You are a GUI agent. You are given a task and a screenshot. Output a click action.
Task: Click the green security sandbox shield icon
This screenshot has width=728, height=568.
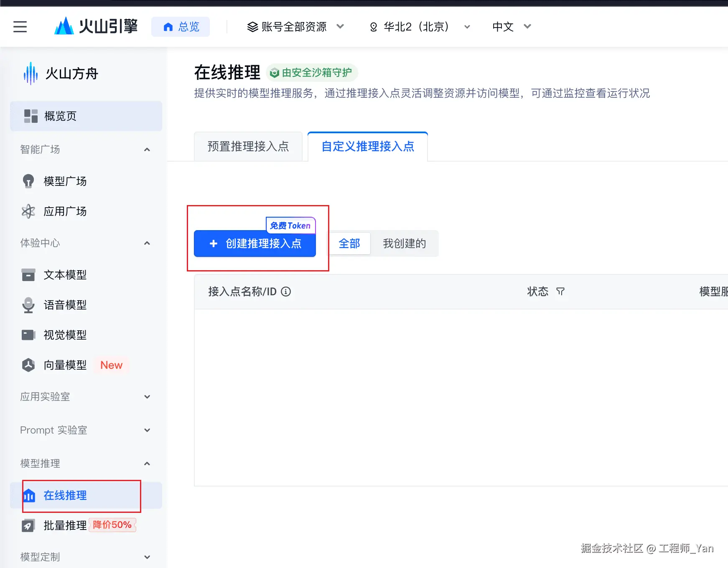(274, 73)
